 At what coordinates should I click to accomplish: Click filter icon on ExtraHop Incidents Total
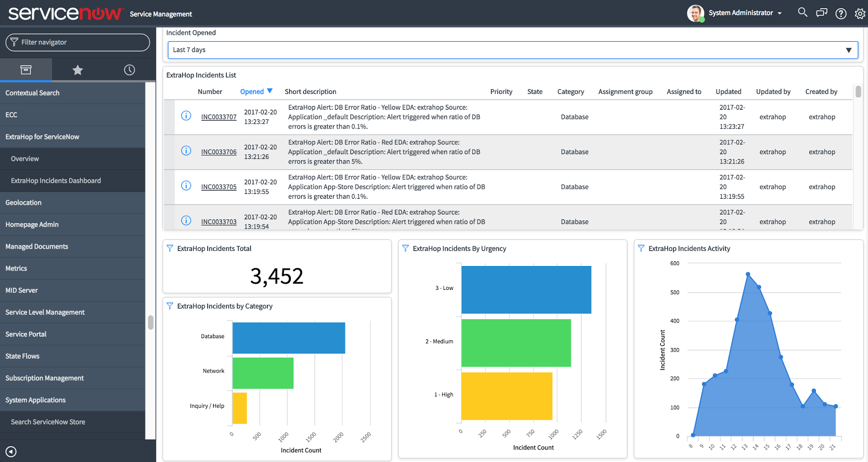170,248
